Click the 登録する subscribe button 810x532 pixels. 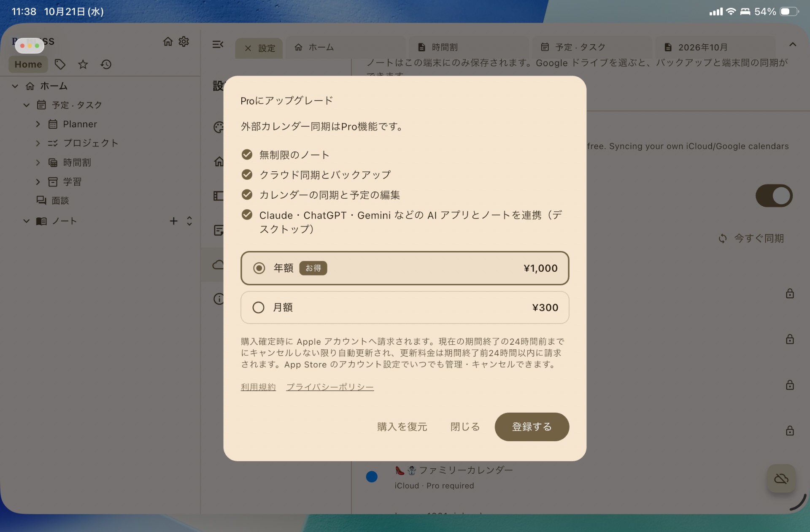[x=532, y=427]
